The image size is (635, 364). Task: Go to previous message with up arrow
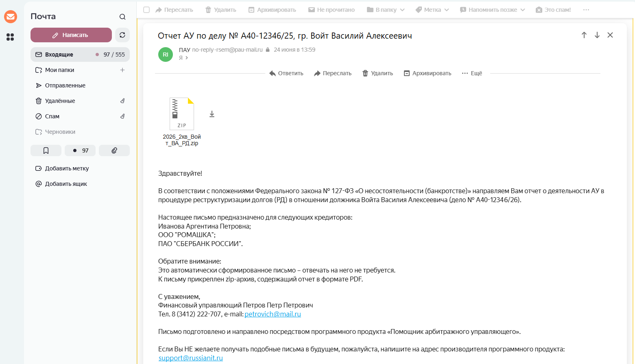(x=584, y=35)
